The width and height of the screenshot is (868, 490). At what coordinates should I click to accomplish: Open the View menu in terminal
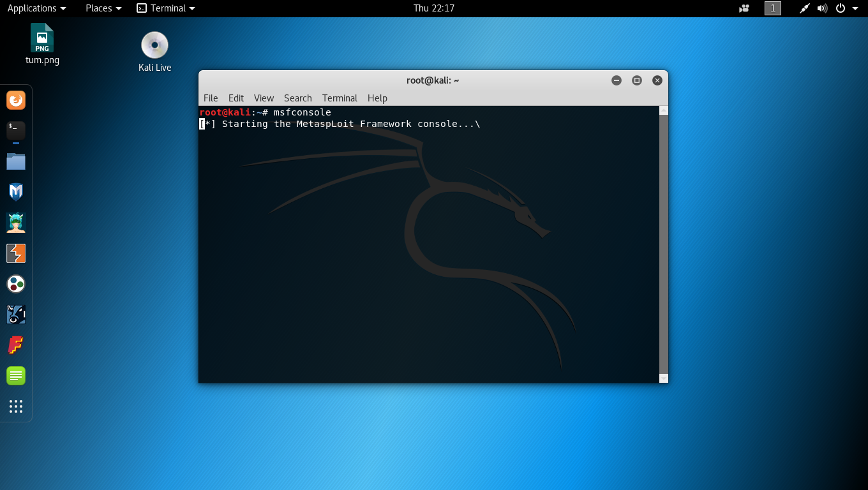pos(264,98)
